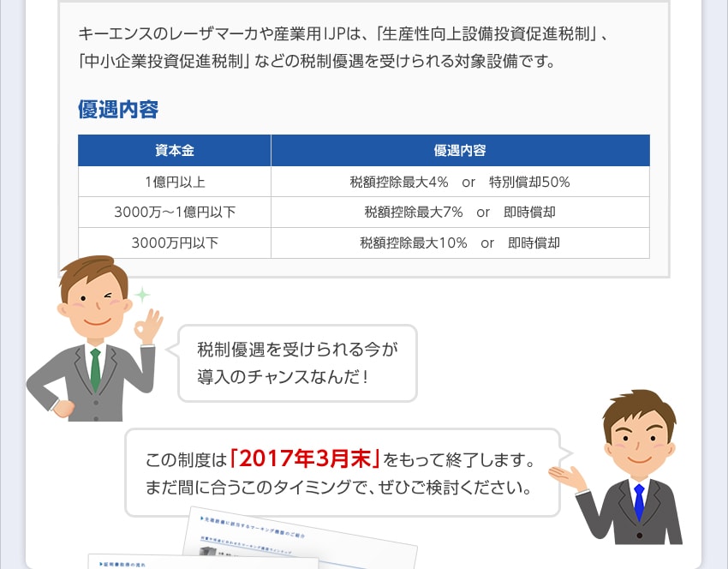Click the 税額控除最大7% or 即時償却 cell
728x569 pixels.
point(460,213)
